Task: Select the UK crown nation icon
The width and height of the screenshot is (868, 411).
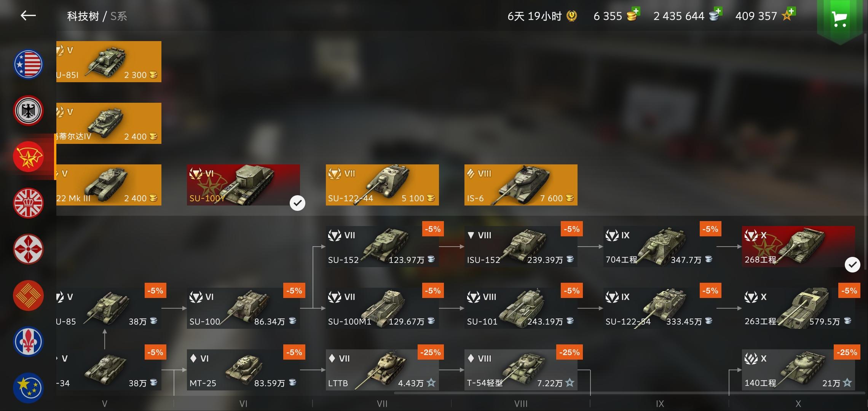Action: (29, 203)
